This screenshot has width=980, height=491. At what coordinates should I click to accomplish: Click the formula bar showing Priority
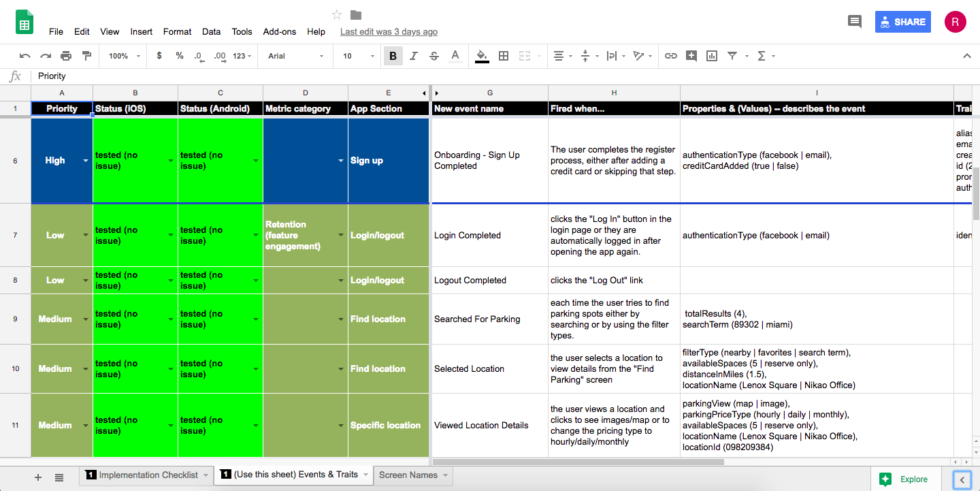(x=504, y=76)
